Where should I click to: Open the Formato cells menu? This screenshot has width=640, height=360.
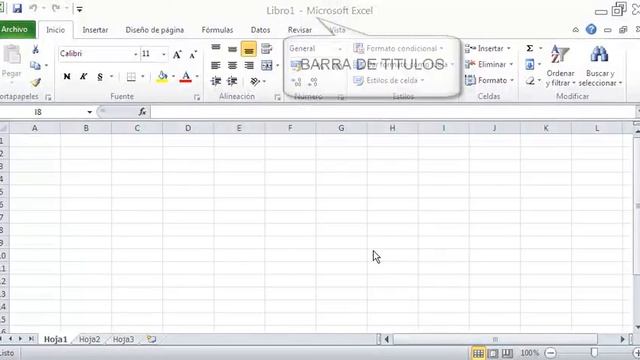(489, 80)
